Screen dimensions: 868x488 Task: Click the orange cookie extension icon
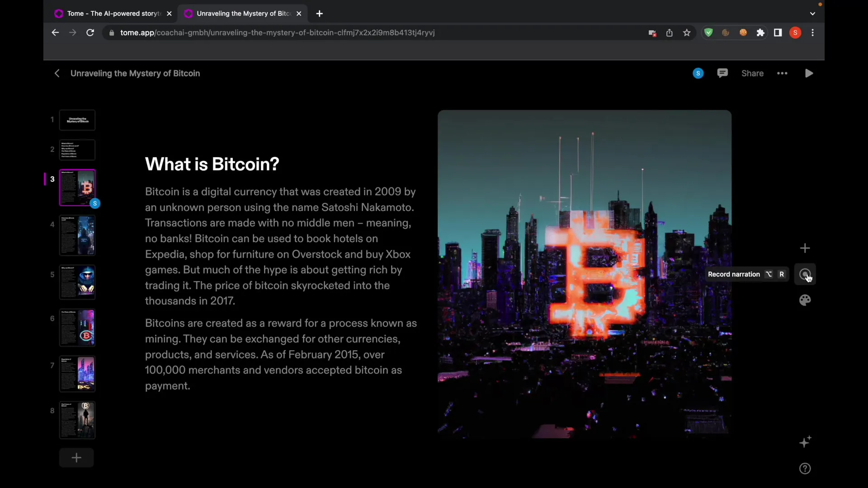[743, 33]
